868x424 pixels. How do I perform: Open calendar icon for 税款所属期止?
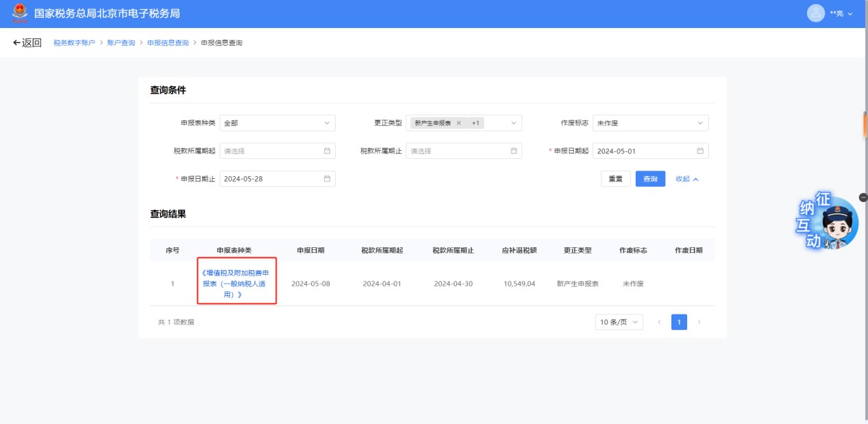tap(514, 151)
